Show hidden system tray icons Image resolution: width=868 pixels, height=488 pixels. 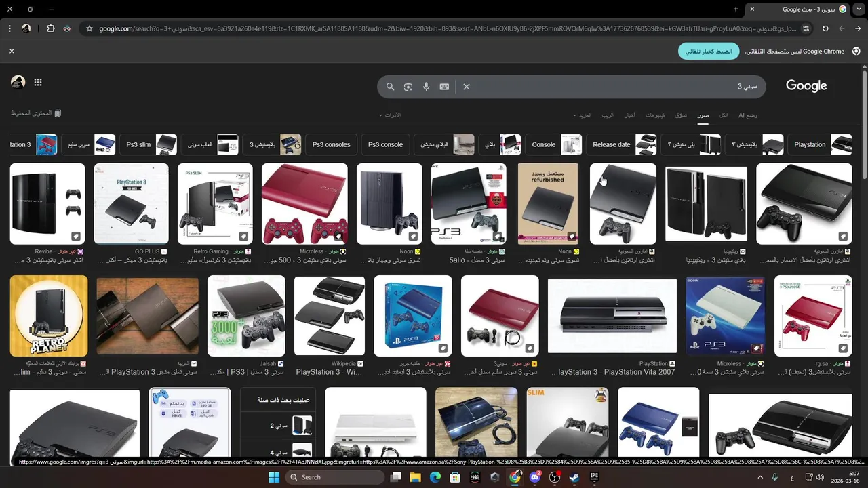click(760, 477)
